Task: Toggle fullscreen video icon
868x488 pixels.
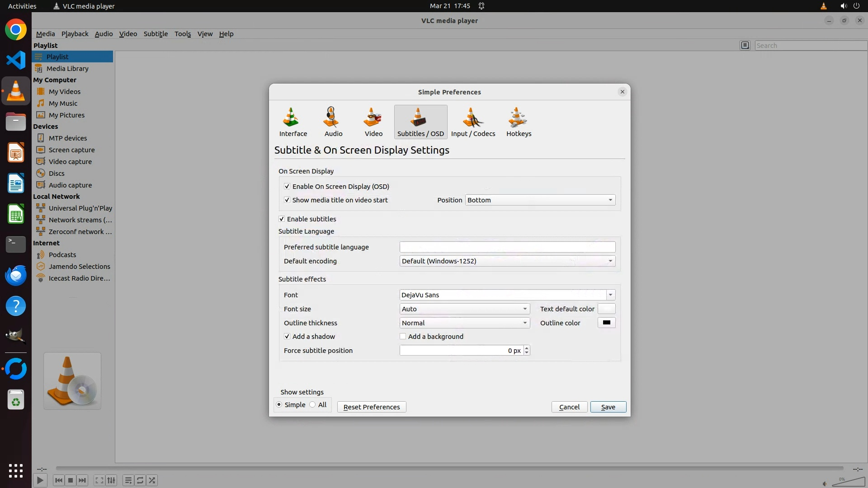Action: pyautogui.click(x=99, y=480)
